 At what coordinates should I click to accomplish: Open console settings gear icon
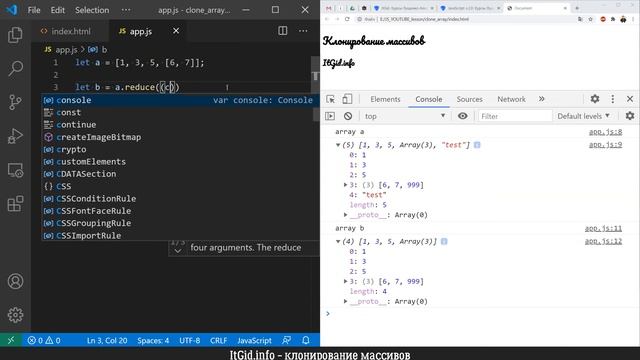pyautogui.click(x=630, y=116)
